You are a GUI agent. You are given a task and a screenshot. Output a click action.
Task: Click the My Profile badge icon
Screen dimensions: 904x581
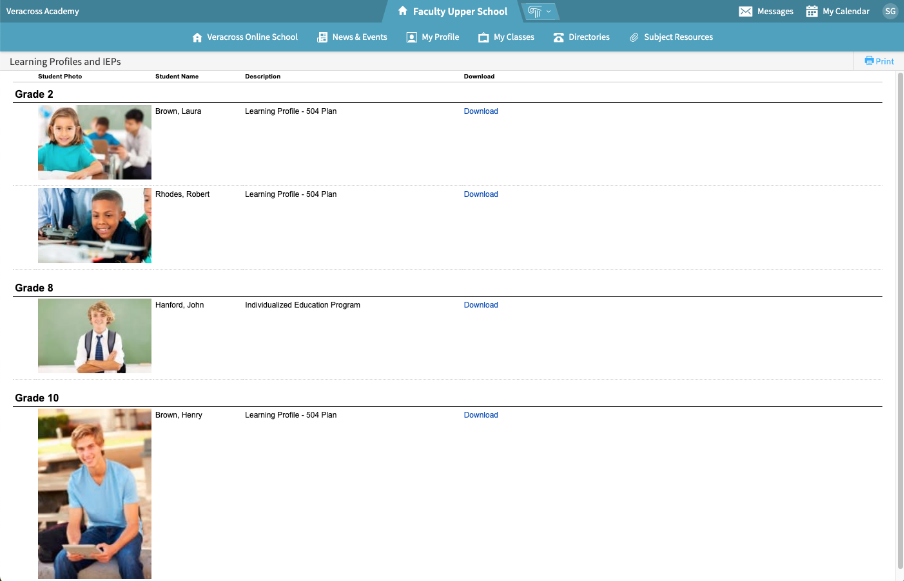410,36
